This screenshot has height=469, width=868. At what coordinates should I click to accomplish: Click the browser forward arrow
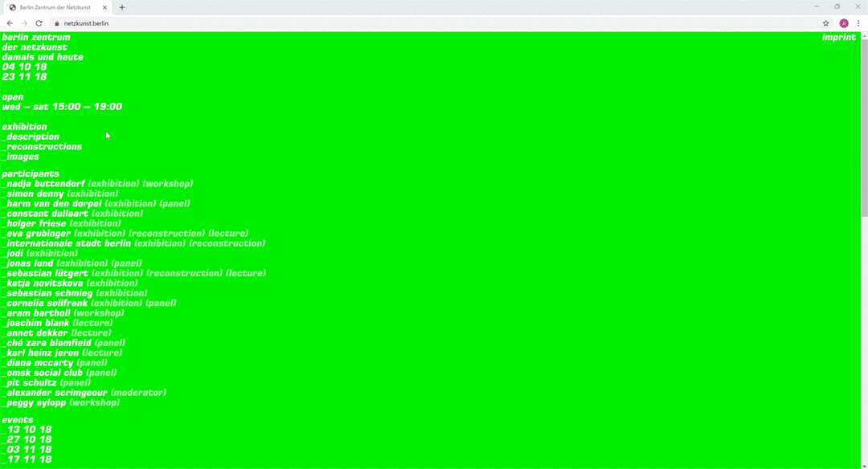(x=24, y=23)
